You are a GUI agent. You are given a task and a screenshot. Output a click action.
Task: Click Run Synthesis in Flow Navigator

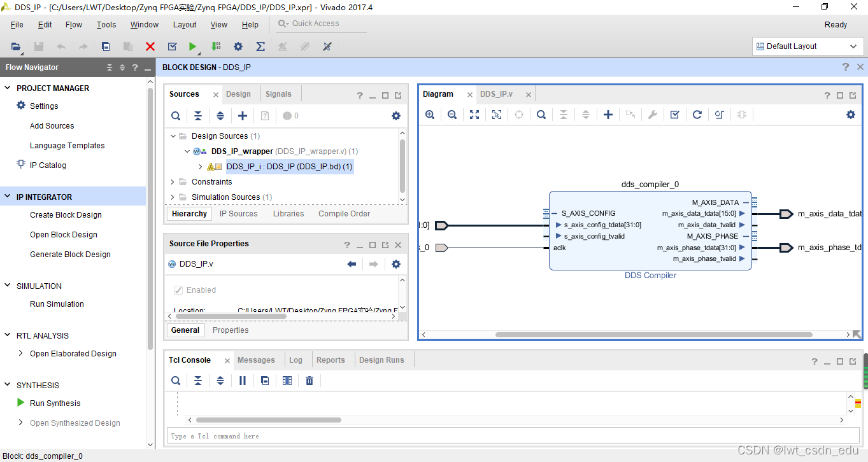55,403
